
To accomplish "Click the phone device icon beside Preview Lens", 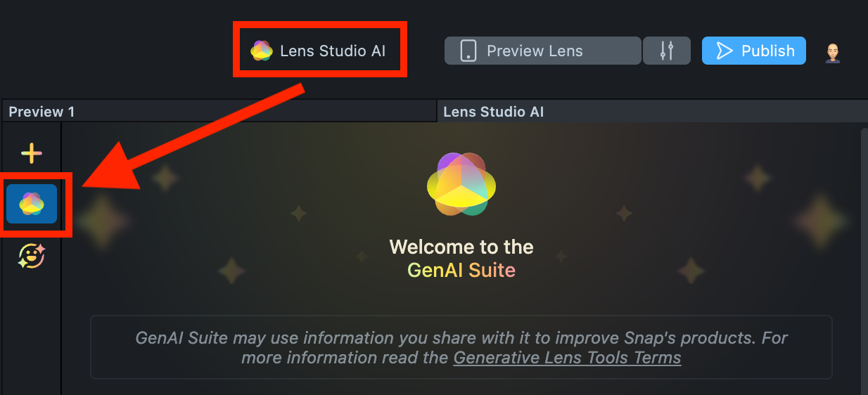I will [468, 51].
